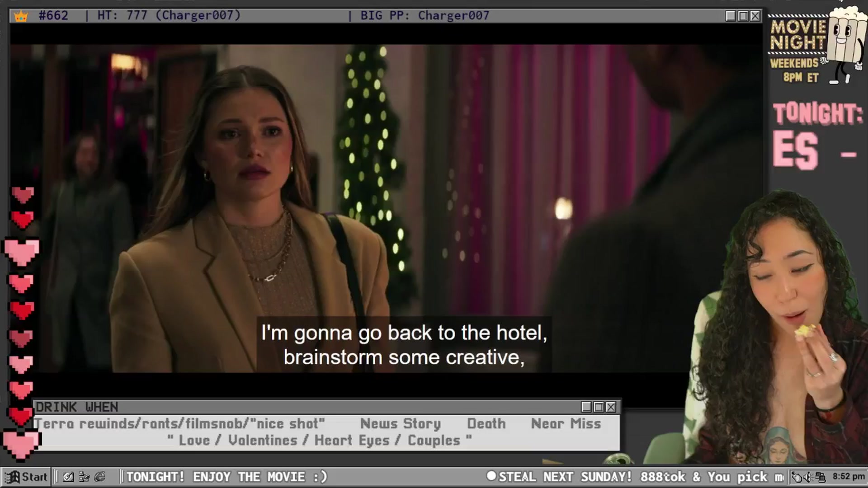Maximize the DRINK WHEN window
The image size is (868, 488).
tap(599, 407)
